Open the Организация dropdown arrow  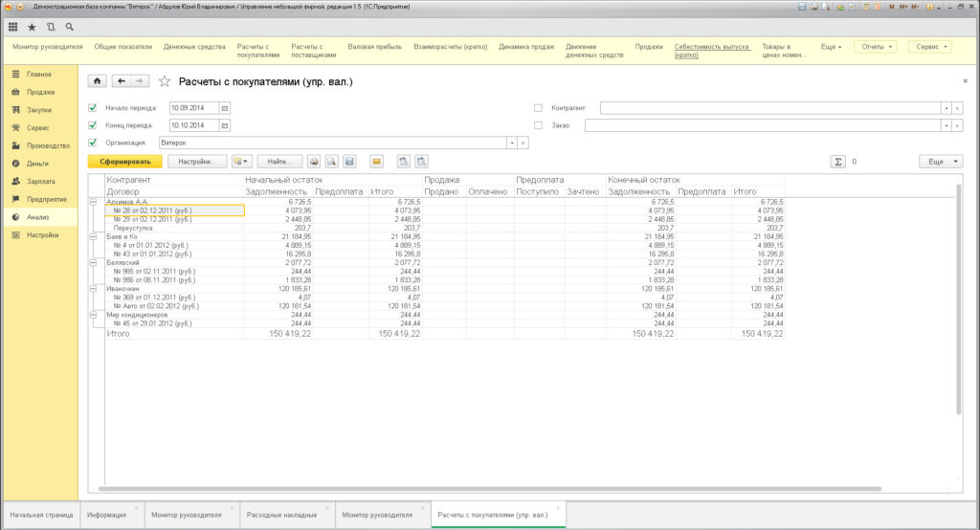pyautogui.click(x=512, y=144)
